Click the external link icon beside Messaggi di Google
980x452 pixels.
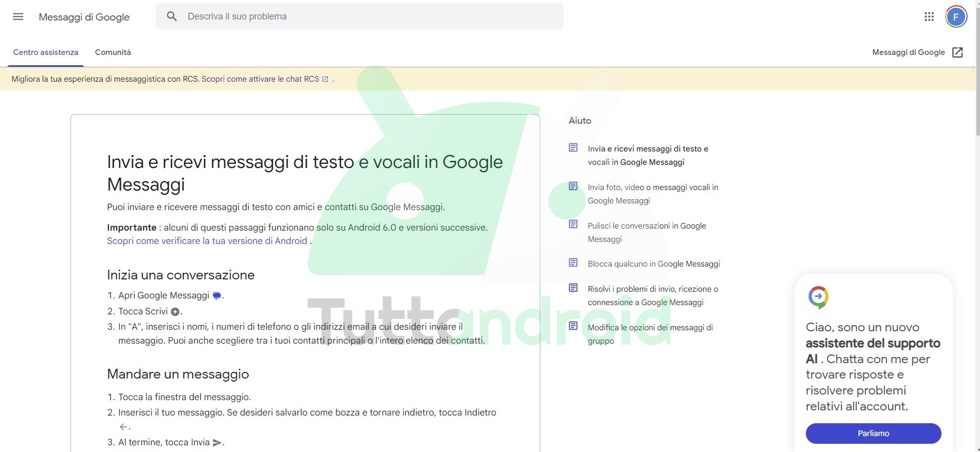click(x=957, y=52)
